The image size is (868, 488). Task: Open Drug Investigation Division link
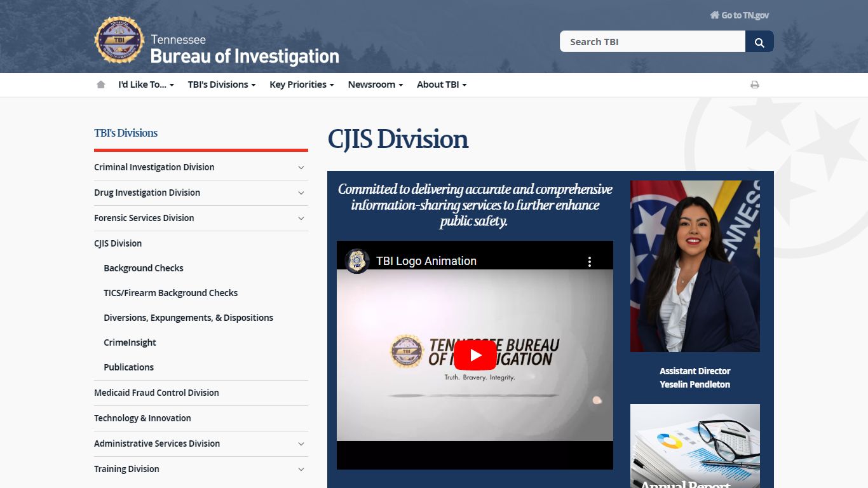click(x=147, y=193)
